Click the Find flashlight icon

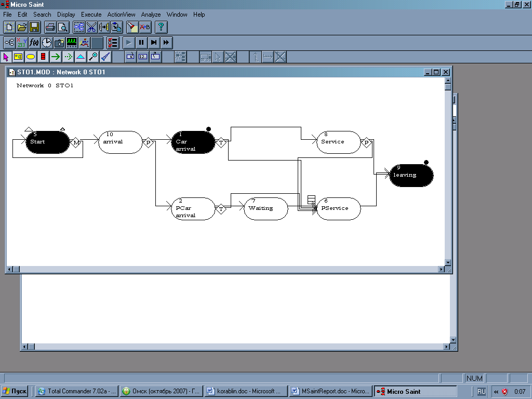pos(132,27)
